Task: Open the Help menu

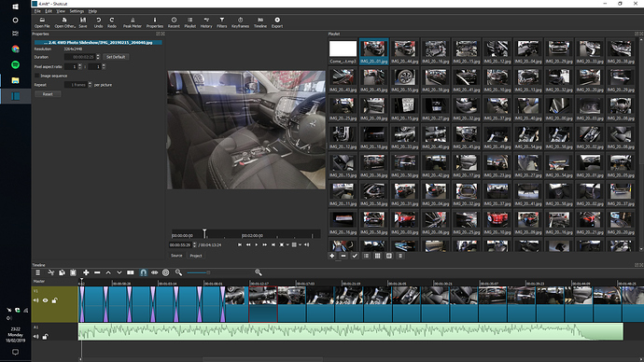Action: point(92,11)
